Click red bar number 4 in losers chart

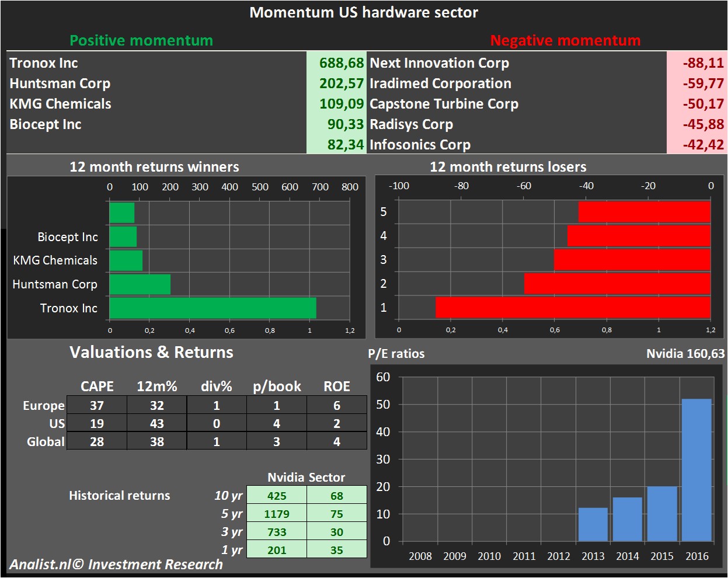click(x=639, y=236)
